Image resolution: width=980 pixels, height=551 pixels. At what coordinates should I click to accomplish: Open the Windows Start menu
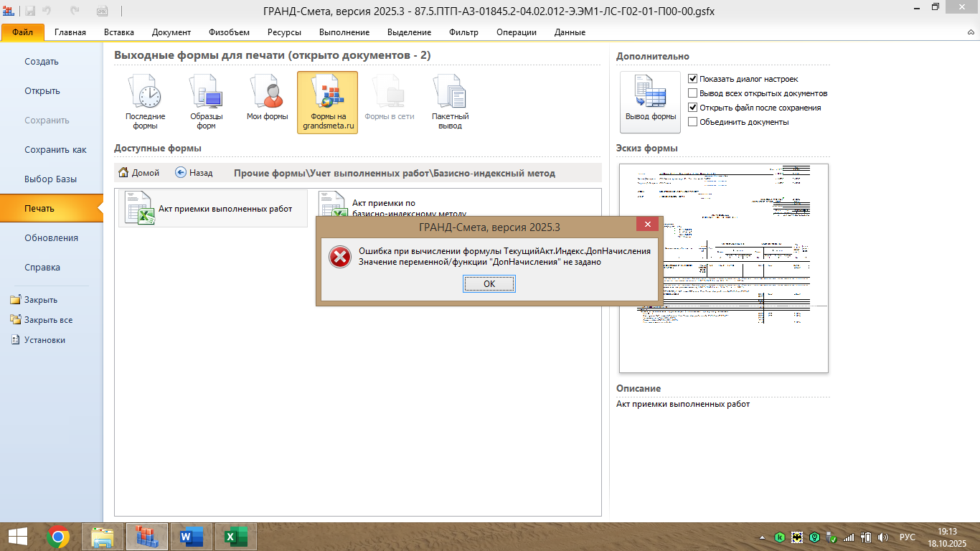[17, 537]
